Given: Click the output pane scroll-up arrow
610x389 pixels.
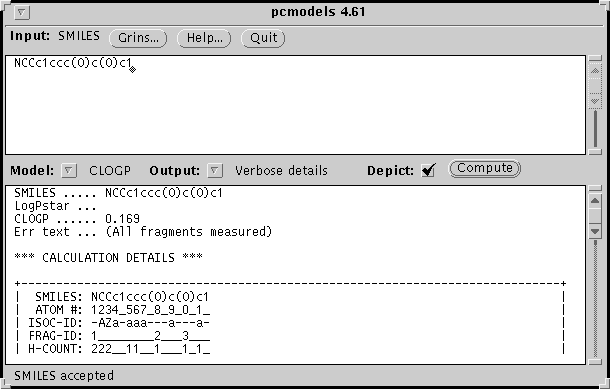Looking at the screenshot, I should pos(595,201).
